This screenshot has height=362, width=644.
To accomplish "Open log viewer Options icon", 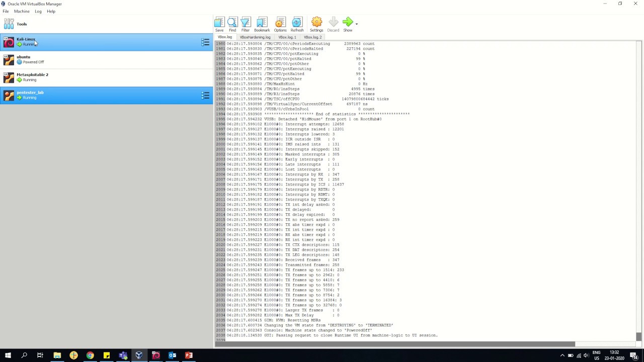I will point(280,22).
